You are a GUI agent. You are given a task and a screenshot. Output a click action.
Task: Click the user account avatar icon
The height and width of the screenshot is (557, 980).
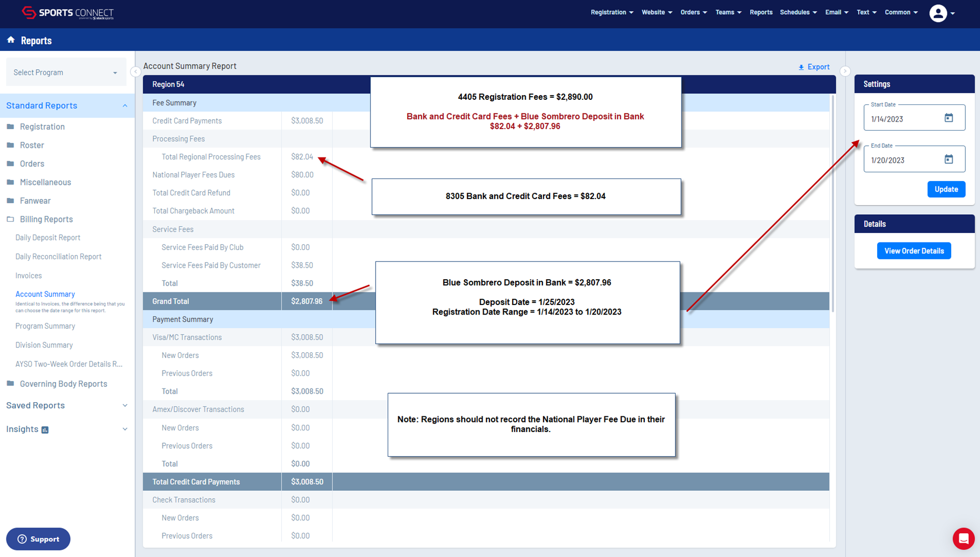point(938,13)
